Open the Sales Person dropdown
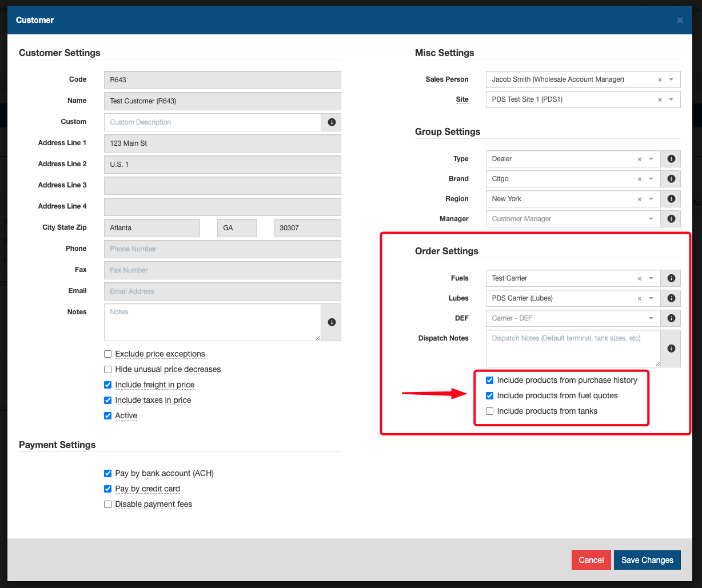This screenshot has height=588, width=702. (671, 80)
